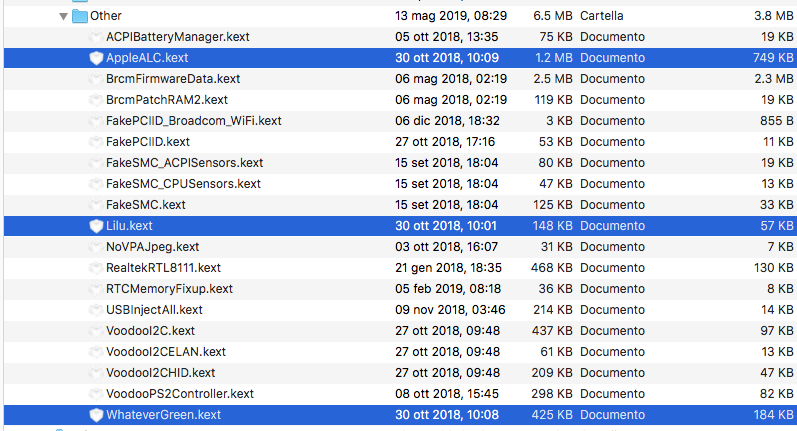Click the RealtekRTL8111.kext file icon
797x431 pixels.
click(x=96, y=268)
